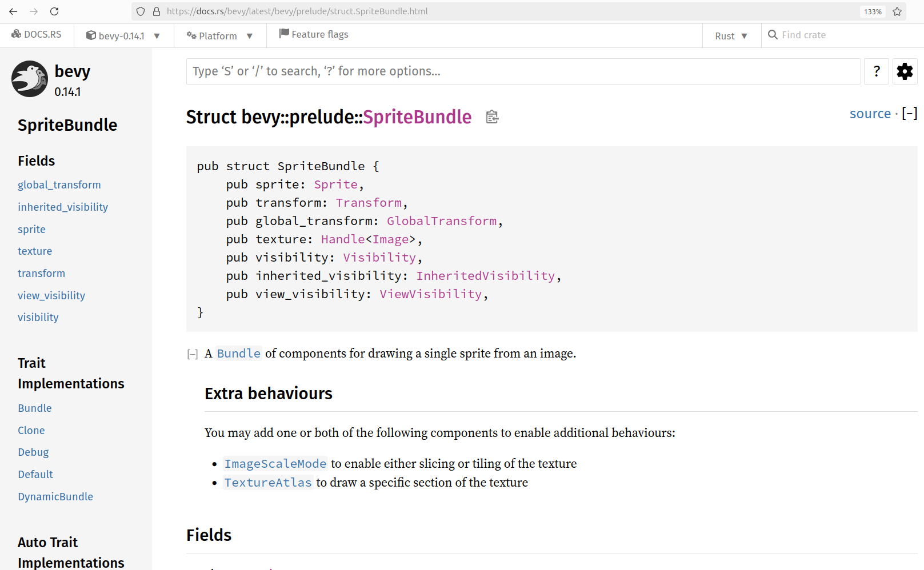Viewport: 924px width, 570px height.
Task: Go to Trait Implementations sidebar heading
Action: pos(71,373)
